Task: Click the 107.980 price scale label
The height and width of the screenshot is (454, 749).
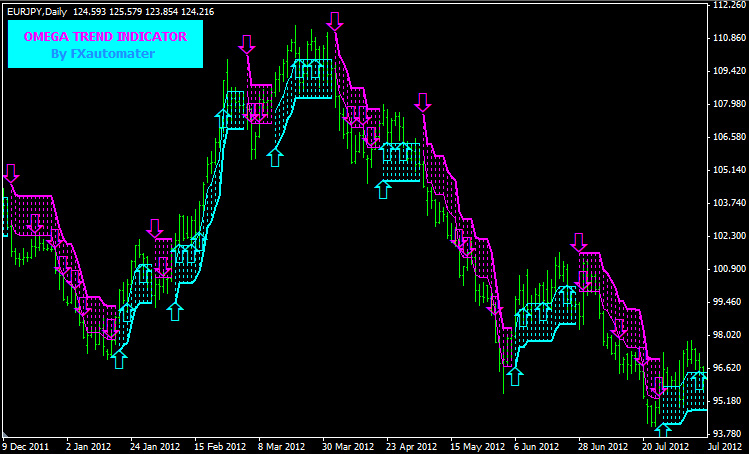Action: click(728, 104)
